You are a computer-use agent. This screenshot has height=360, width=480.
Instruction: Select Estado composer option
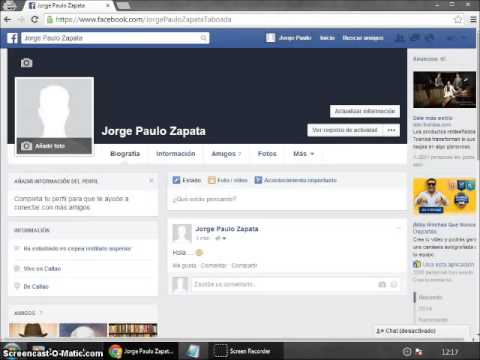187,180
